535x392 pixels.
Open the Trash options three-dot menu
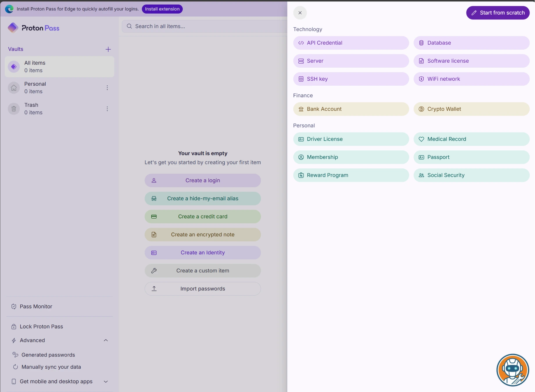(107, 109)
